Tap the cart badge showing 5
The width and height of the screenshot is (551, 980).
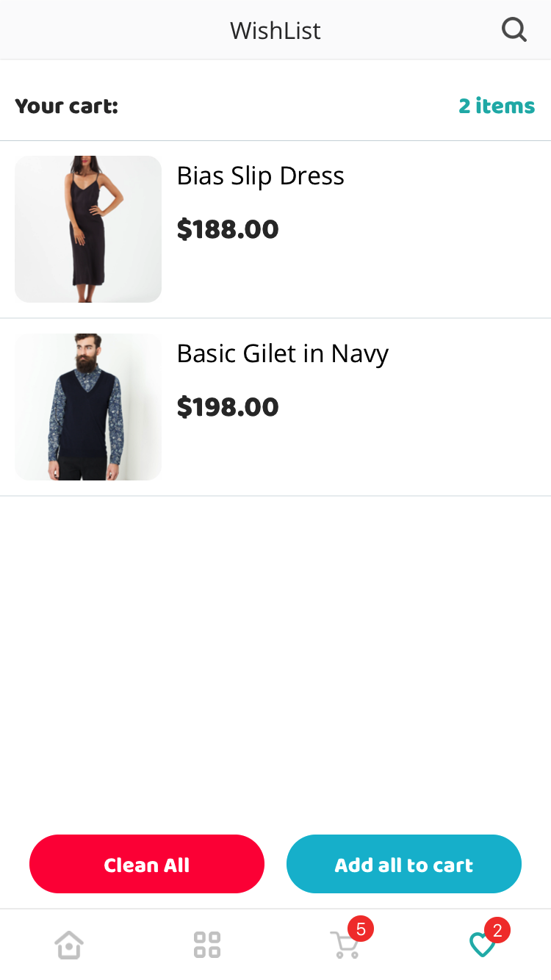(x=361, y=929)
